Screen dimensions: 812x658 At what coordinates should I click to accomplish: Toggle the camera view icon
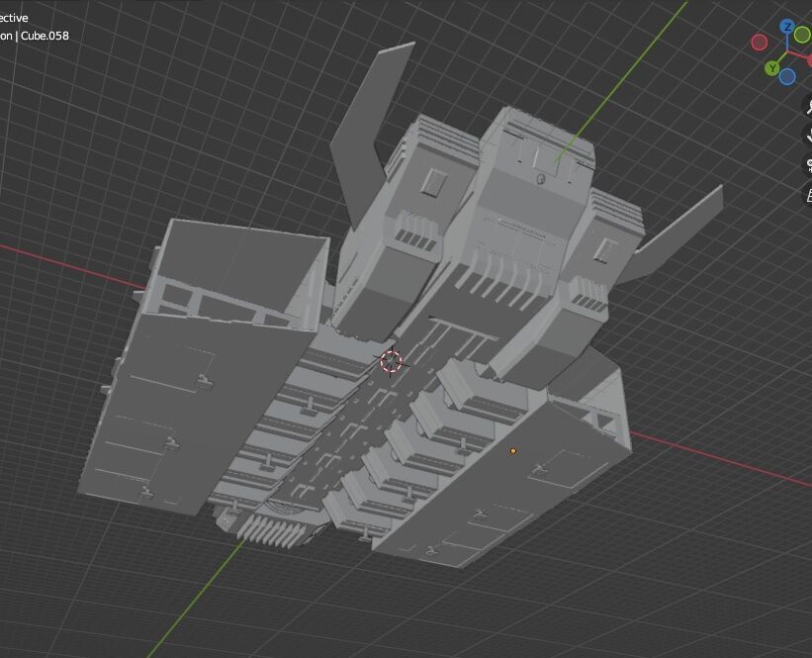click(x=809, y=166)
